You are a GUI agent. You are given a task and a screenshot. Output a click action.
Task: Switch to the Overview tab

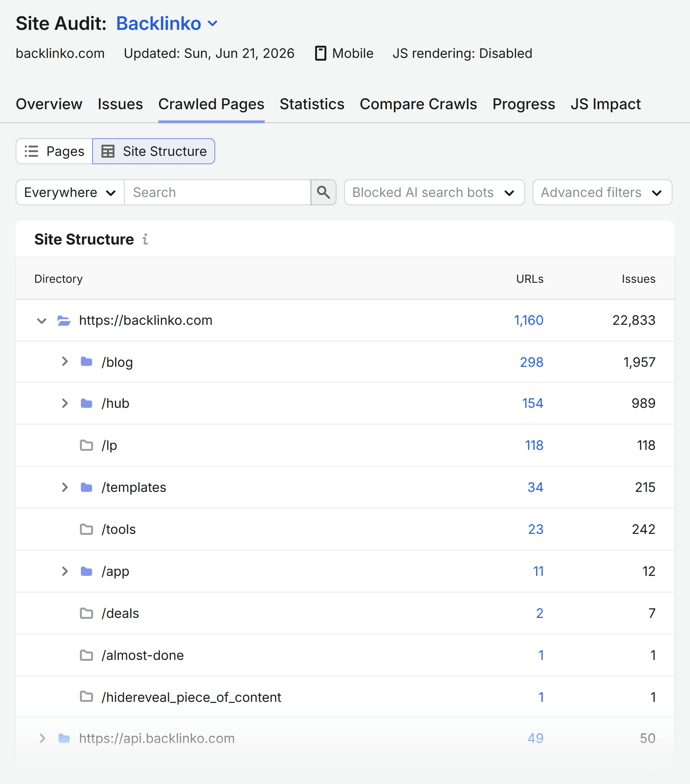pyautogui.click(x=49, y=104)
